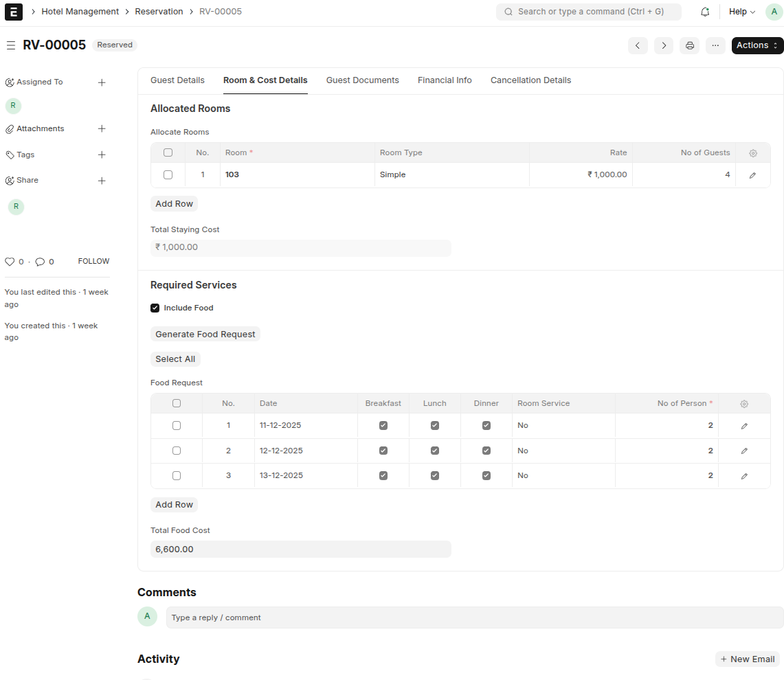Add a tag via the Tags plus icon
The height and width of the screenshot is (680, 784).
pos(102,155)
